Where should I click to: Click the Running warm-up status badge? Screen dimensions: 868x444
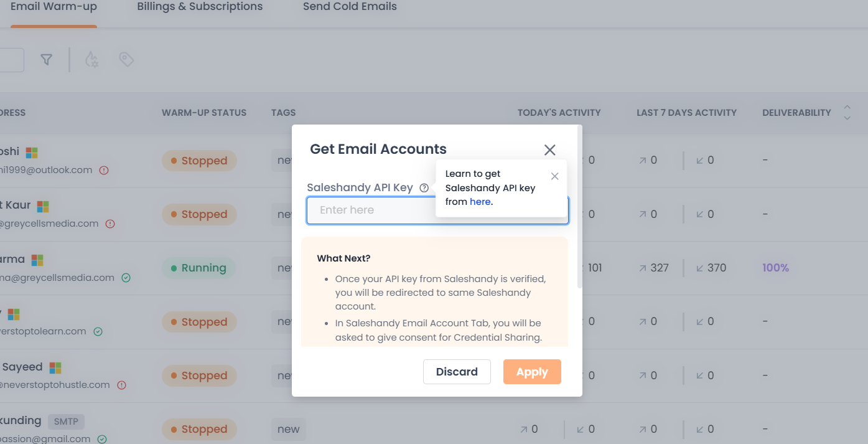click(198, 268)
